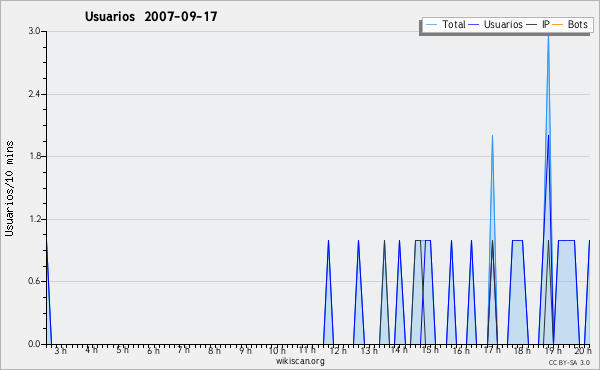Click the 3.0 y-axis value
This screenshot has width=600, height=370.
[34, 31]
